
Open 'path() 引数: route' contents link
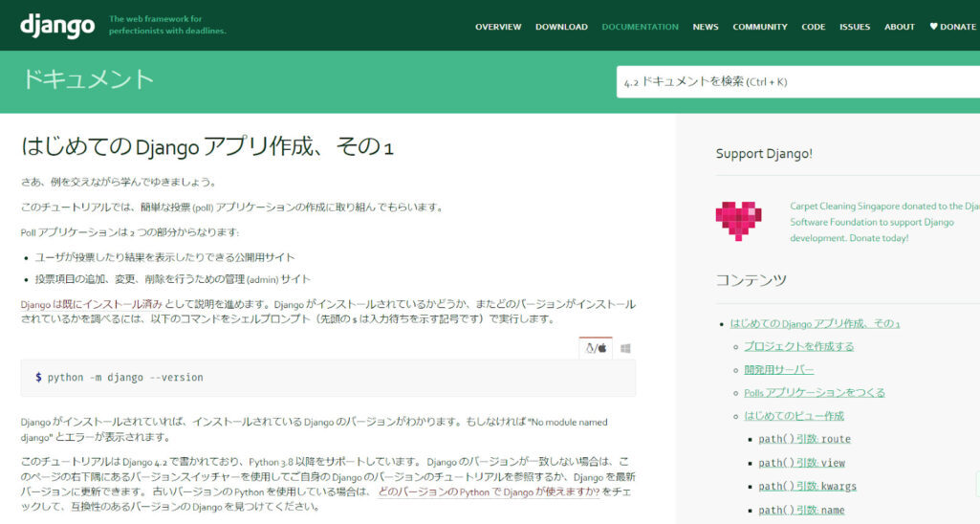pos(804,439)
